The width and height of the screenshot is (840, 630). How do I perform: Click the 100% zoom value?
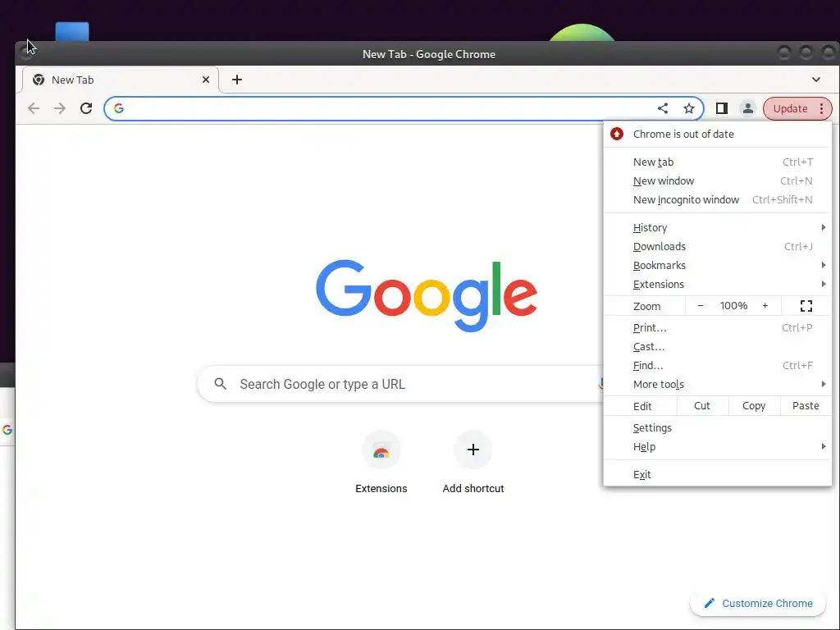coord(733,306)
